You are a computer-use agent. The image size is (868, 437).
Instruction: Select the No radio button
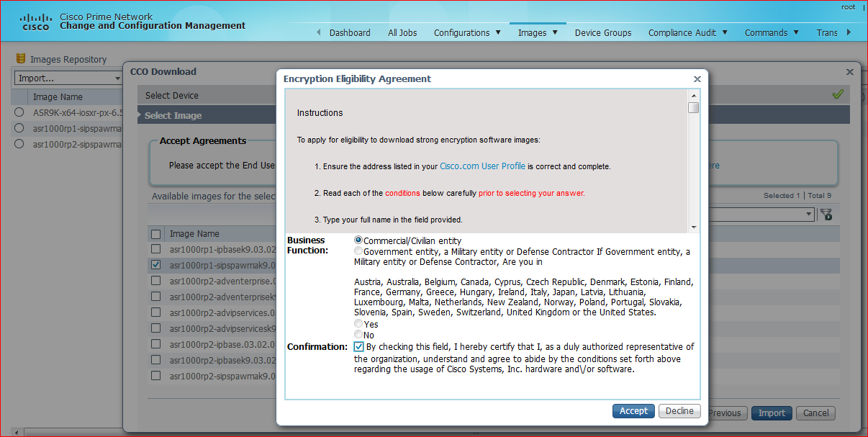point(358,335)
